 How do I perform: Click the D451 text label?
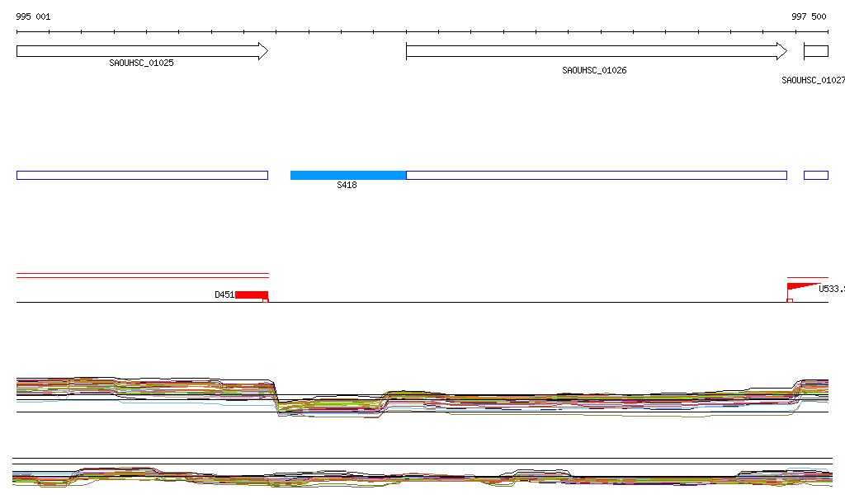(224, 294)
